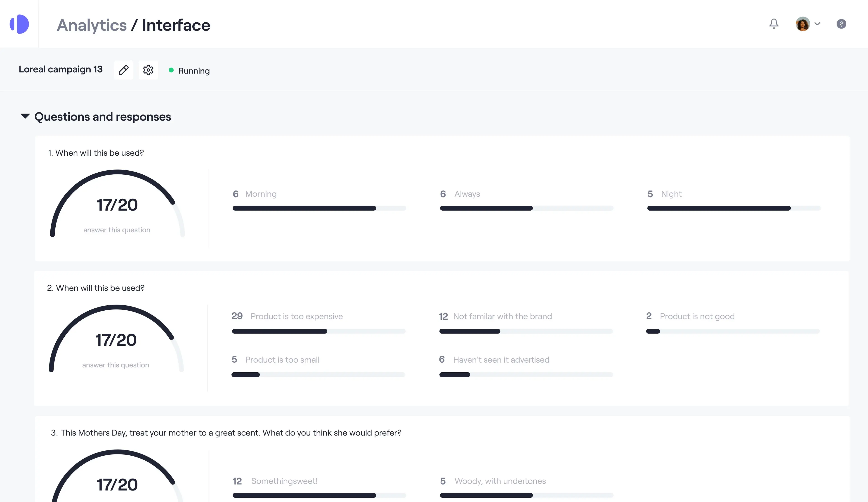Click the 'Not familar with the brand' label
Screen dimensions: 868x502
point(502,316)
